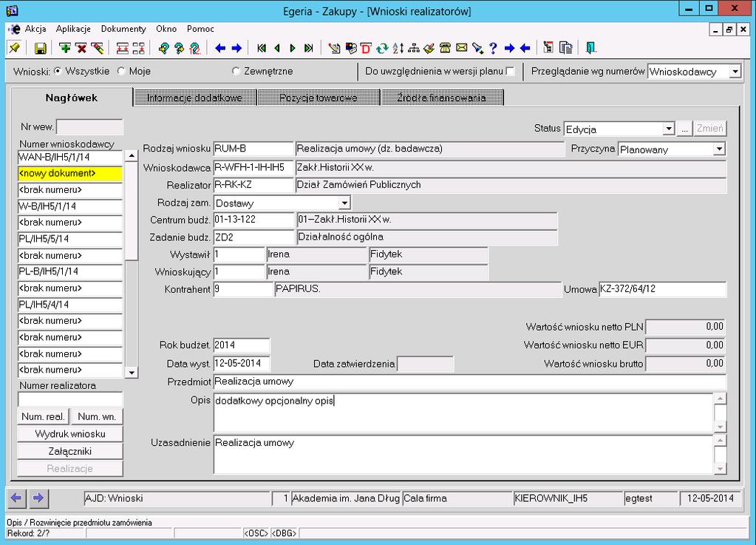Click the Załączniki button
Viewport: 756px width, 545px height.
[70, 451]
